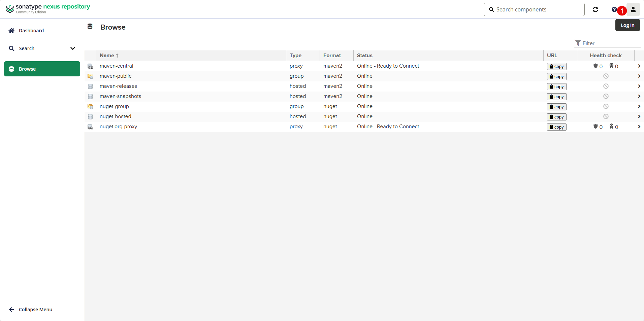Screen dimensions: 644x321
Task: Click the Sonatype Nexus Repository logo
Action: tap(48, 9)
